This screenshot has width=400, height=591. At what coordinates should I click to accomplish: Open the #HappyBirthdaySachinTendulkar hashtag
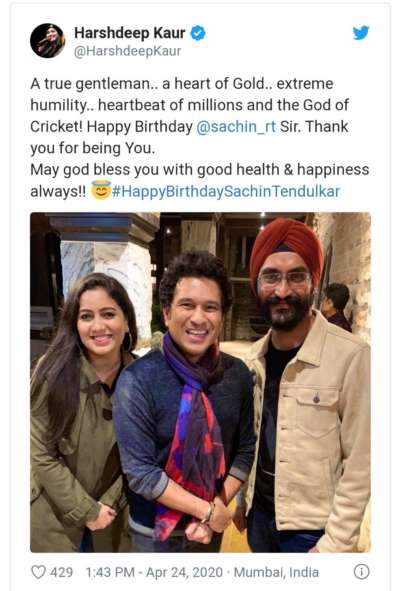click(226, 191)
